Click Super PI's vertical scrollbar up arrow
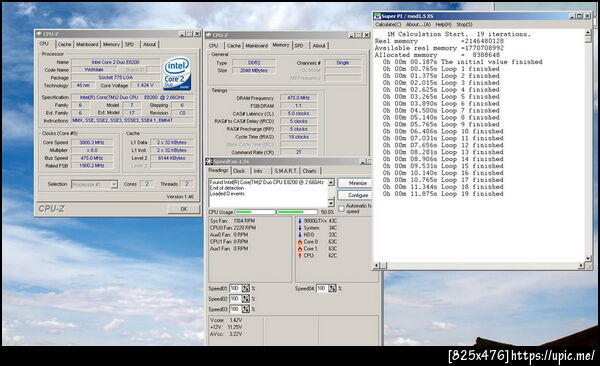Viewport: 600px width, 366px height. tap(588, 33)
